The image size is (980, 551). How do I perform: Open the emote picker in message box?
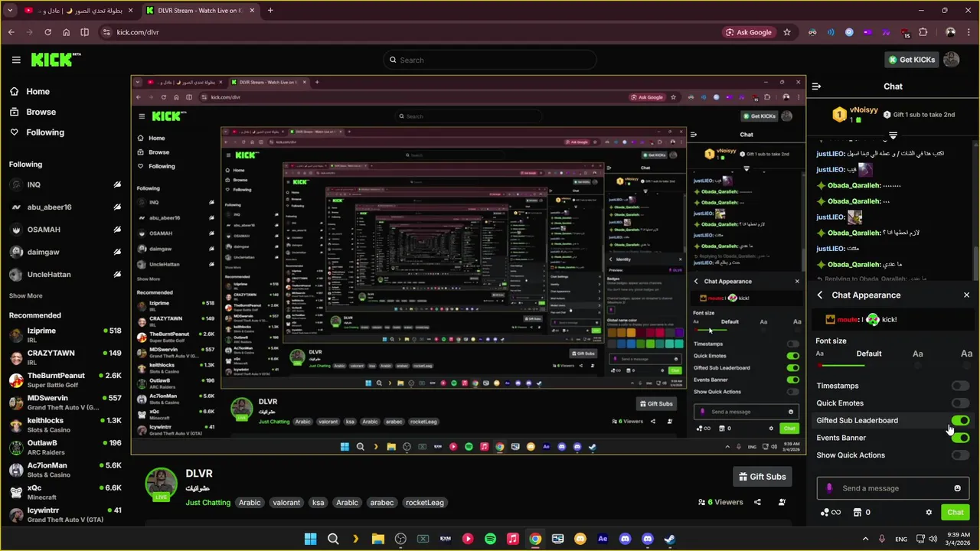957,488
